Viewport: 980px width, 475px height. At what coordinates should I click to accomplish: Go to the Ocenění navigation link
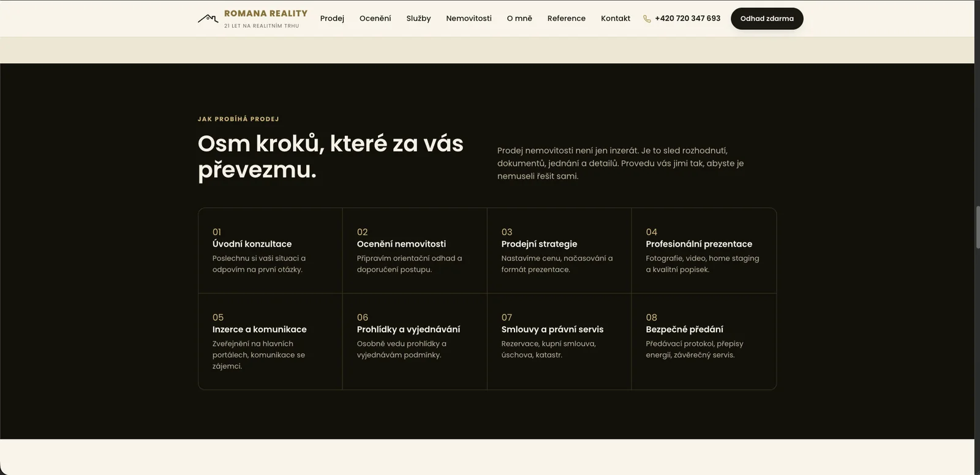pos(375,18)
